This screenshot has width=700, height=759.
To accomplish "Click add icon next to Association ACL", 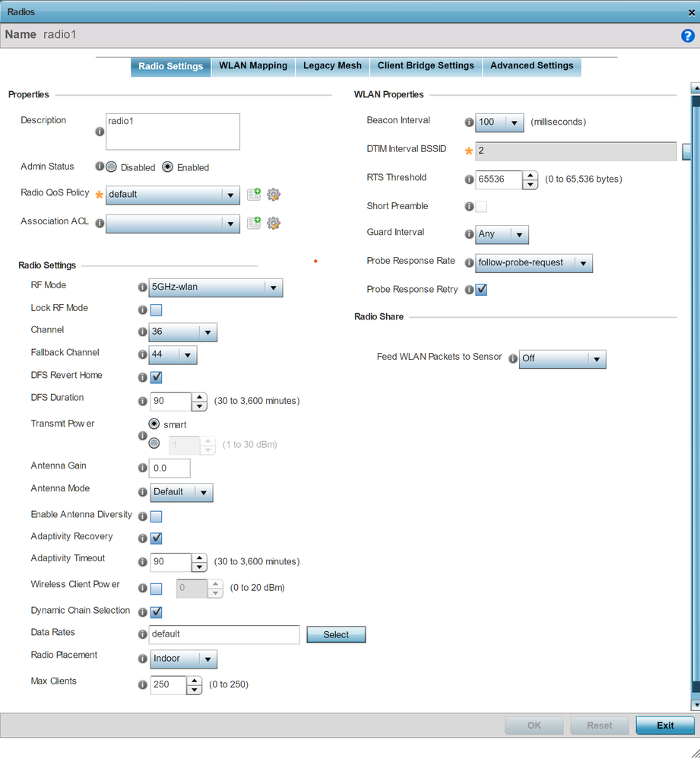I will [x=254, y=223].
